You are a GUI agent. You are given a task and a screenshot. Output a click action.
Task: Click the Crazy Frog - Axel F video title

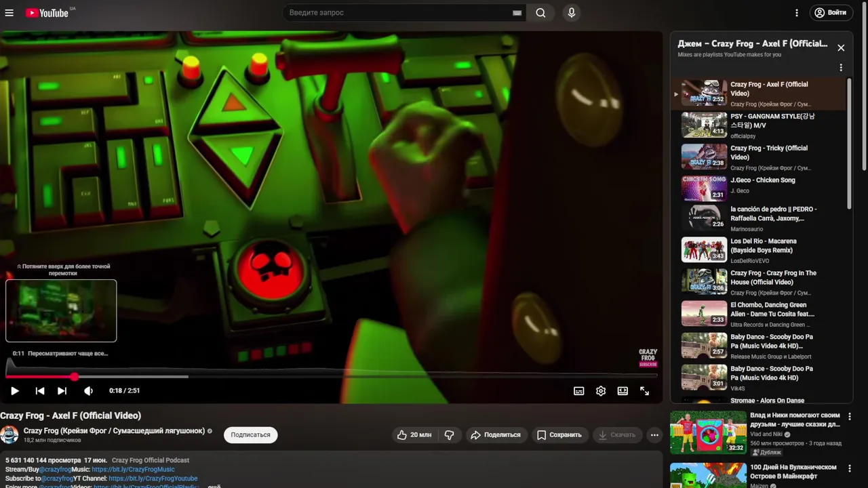pos(71,416)
